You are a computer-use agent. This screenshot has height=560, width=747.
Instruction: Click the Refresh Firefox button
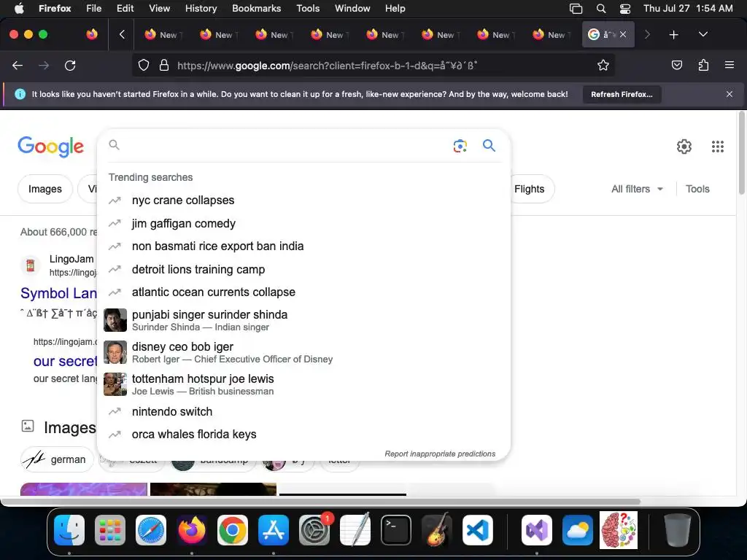coord(622,94)
